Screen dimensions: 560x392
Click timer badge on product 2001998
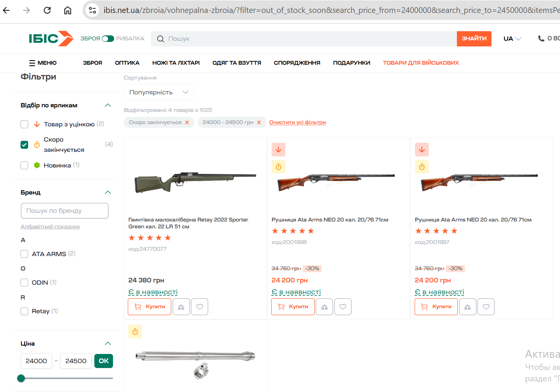tap(278, 167)
